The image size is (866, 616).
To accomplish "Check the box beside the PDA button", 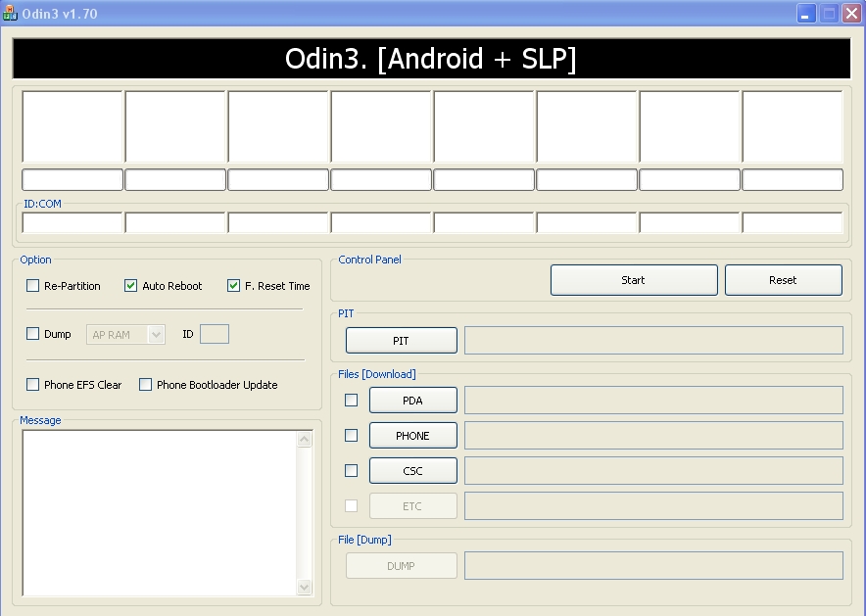I will pos(351,400).
